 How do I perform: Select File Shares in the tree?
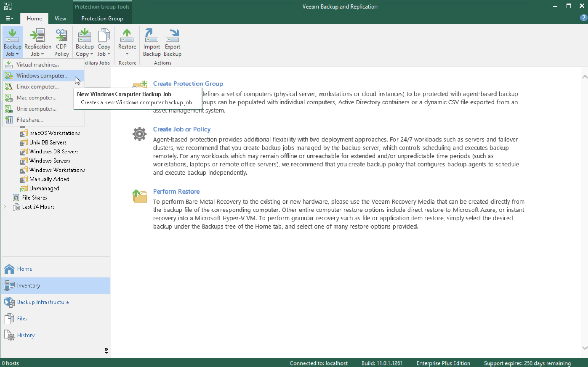click(35, 197)
